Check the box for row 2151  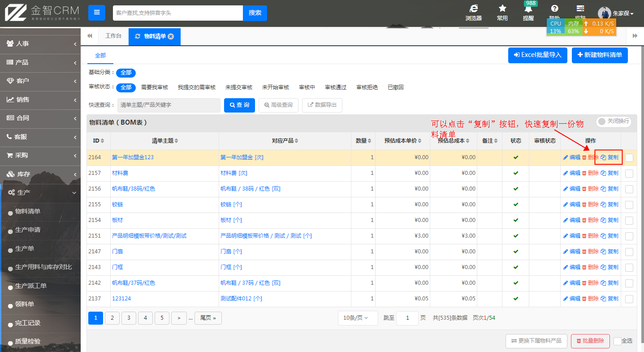tap(629, 236)
